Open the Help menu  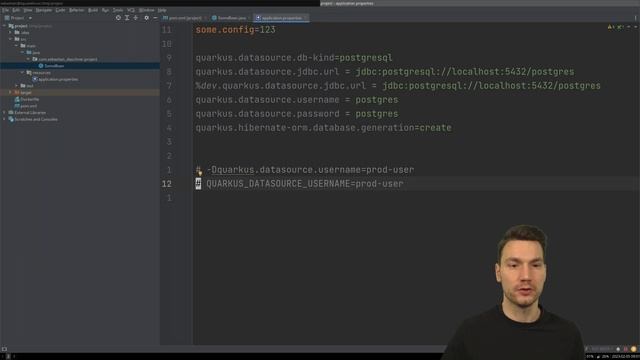click(x=162, y=10)
